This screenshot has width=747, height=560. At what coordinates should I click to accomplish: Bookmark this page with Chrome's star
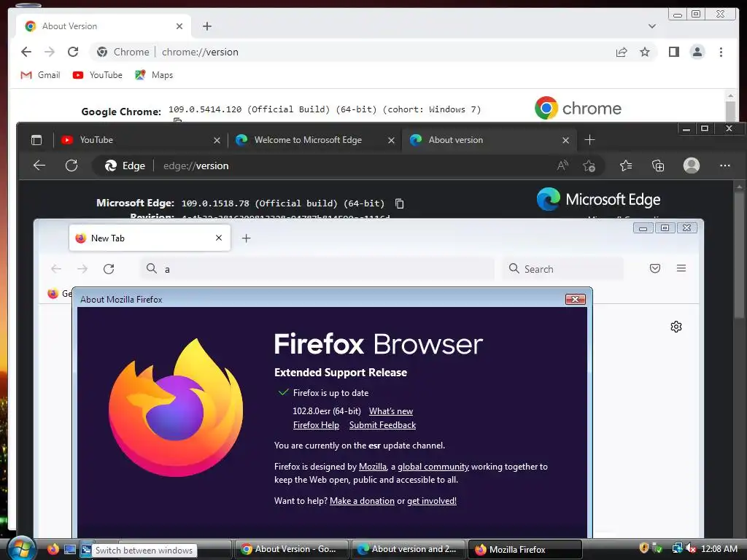point(645,52)
